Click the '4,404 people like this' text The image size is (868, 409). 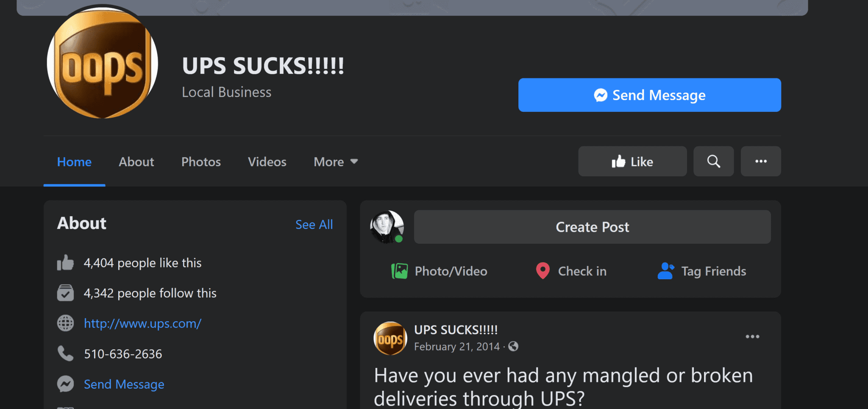click(142, 263)
